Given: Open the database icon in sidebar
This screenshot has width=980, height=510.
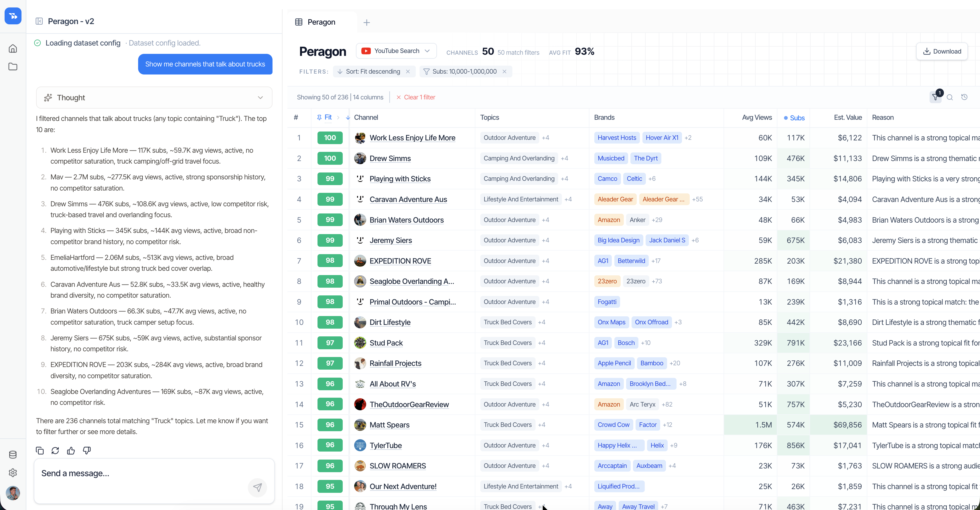Looking at the screenshot, I should (13, 454).
